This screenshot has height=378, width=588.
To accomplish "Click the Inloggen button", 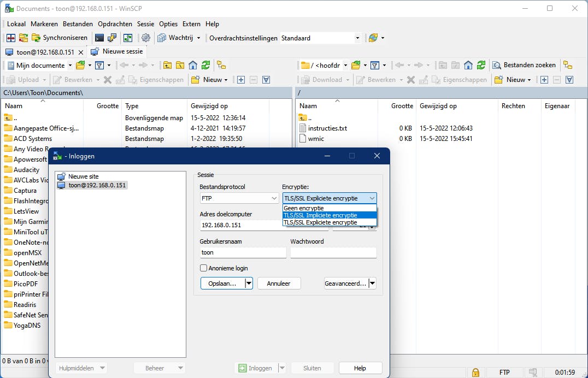I will click(257, 368).
